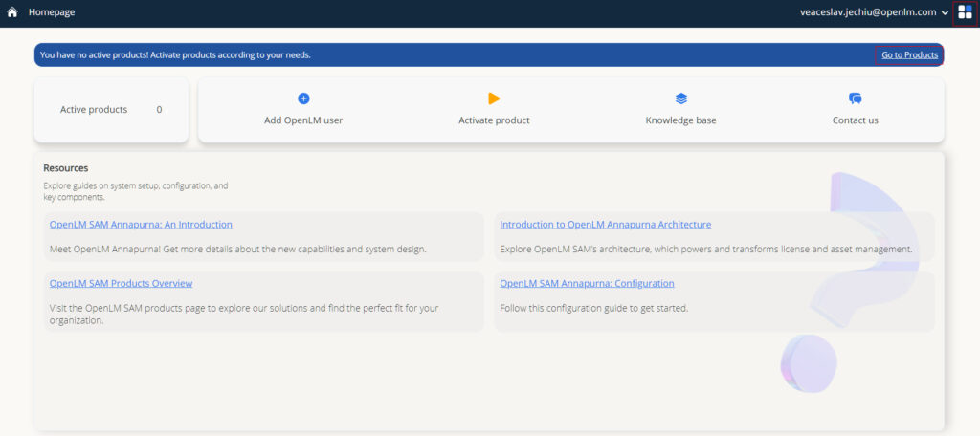Open the apps grid icon in header
Screen dimensions: 980x436
point(964,12)
